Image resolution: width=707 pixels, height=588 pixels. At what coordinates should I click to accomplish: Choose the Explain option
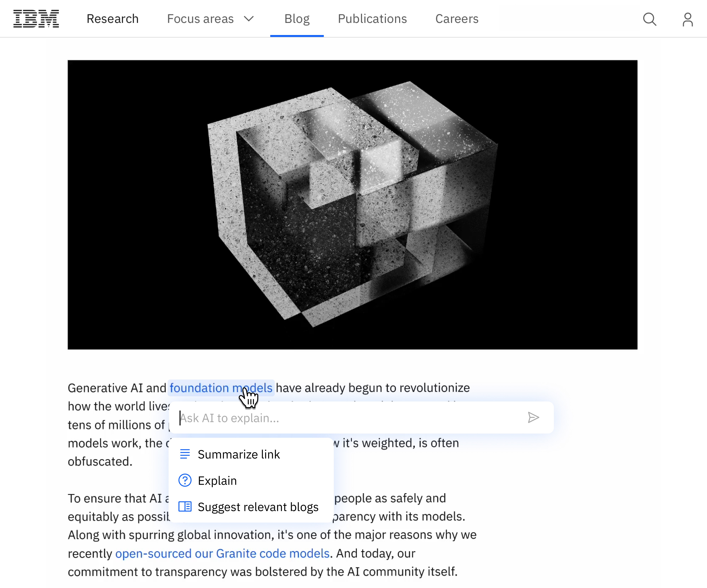pos(217,481)
